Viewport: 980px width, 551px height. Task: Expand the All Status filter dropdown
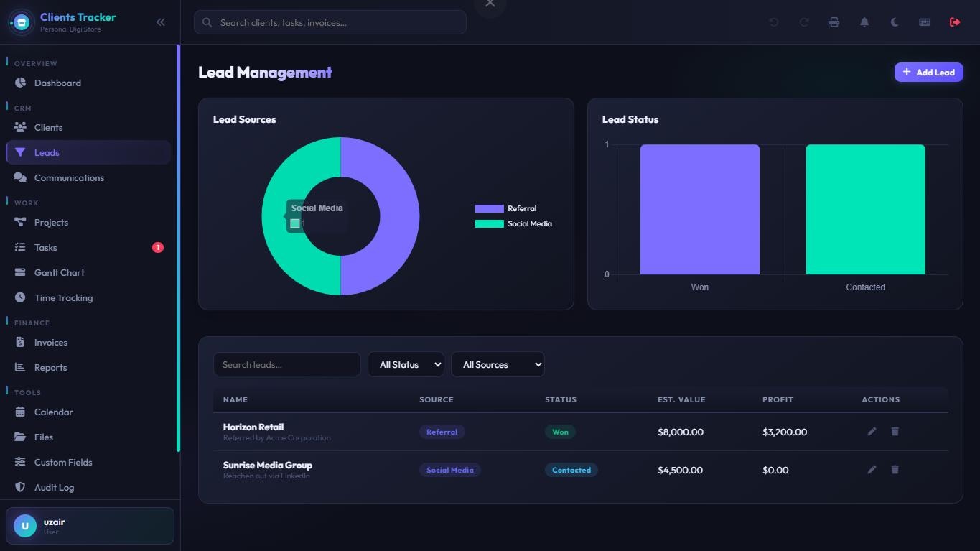coord(406,364)
